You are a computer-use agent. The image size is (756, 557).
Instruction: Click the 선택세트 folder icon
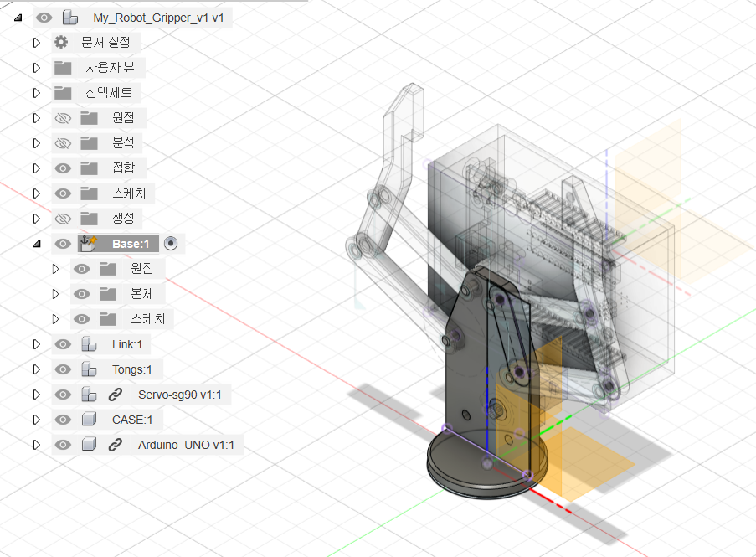63,93
